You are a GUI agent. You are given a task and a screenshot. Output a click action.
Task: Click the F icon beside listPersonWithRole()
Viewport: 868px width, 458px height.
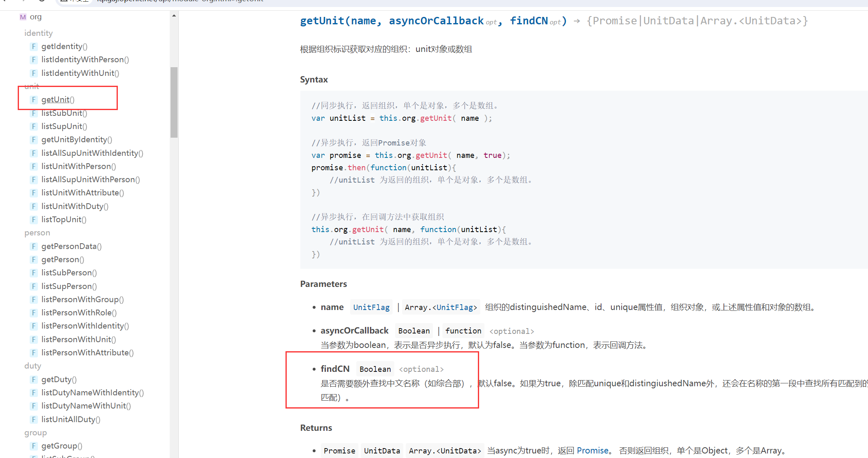tap(34, 312)
